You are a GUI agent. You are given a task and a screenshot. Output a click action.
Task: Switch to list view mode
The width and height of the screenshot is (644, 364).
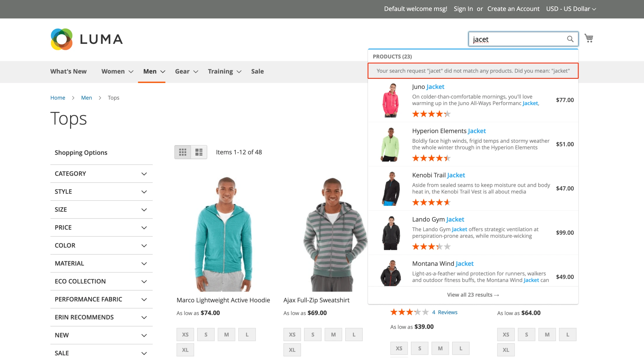click(x=199, y=152)
